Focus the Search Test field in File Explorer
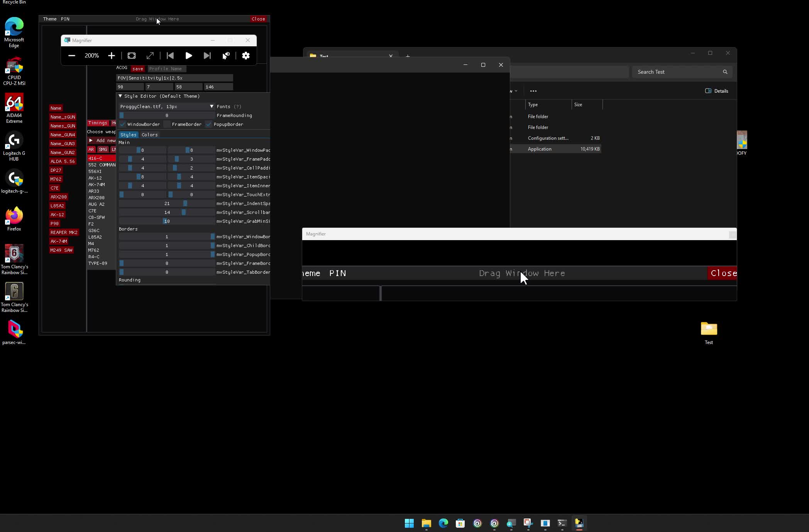The height and width of the screenshot is (532, 809). [x=682, y=72]
